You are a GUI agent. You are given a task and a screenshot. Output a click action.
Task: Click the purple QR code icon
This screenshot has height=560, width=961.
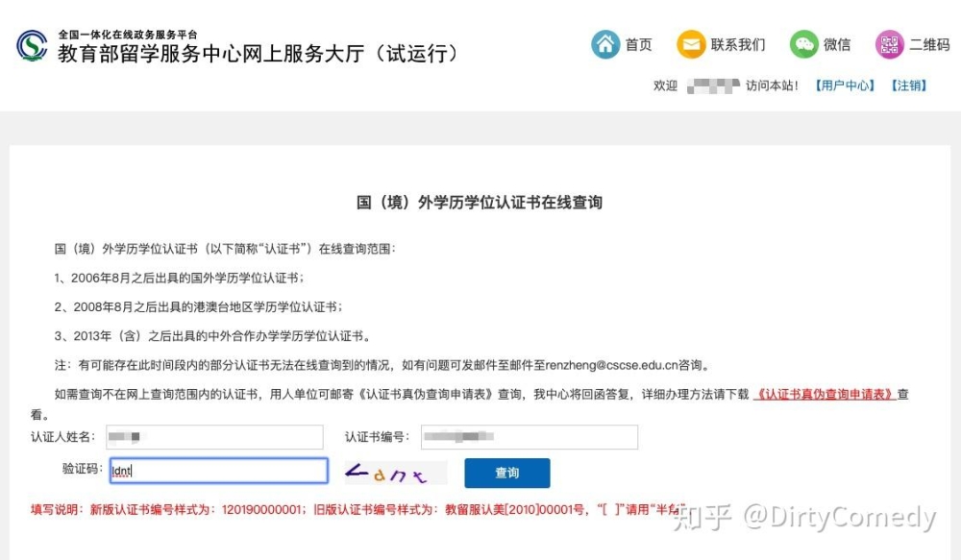(889, 45)
